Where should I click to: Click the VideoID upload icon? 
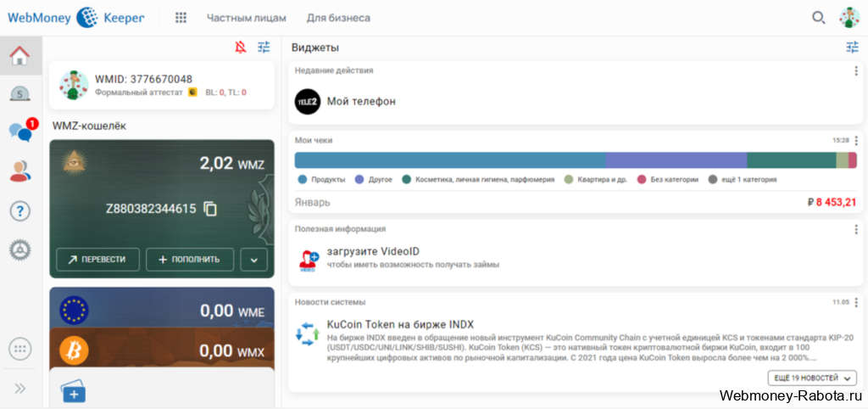pyautogui.click(x=309, y=261)
